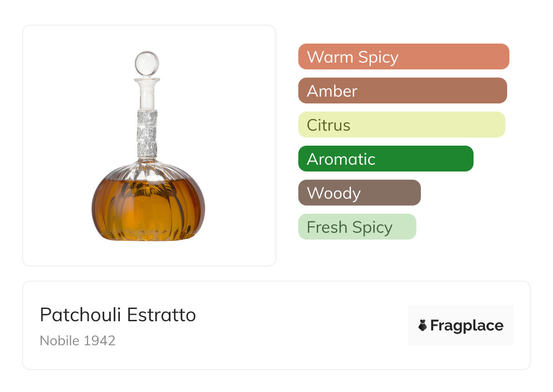Viewport: 553px width, 392px height.
Task: Click the clear glass neck below the stopper
Action: tap(147, 95)
